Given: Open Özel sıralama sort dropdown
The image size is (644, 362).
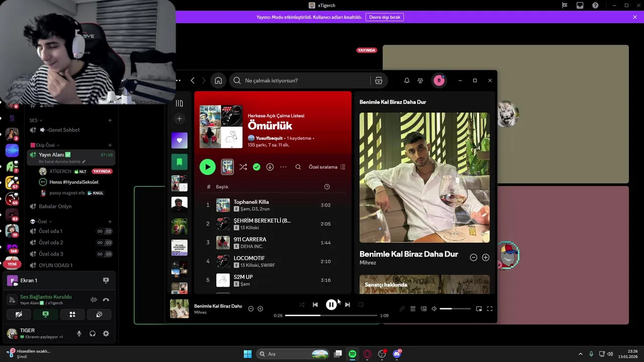Looking at the screenshot, I should 327,167.
